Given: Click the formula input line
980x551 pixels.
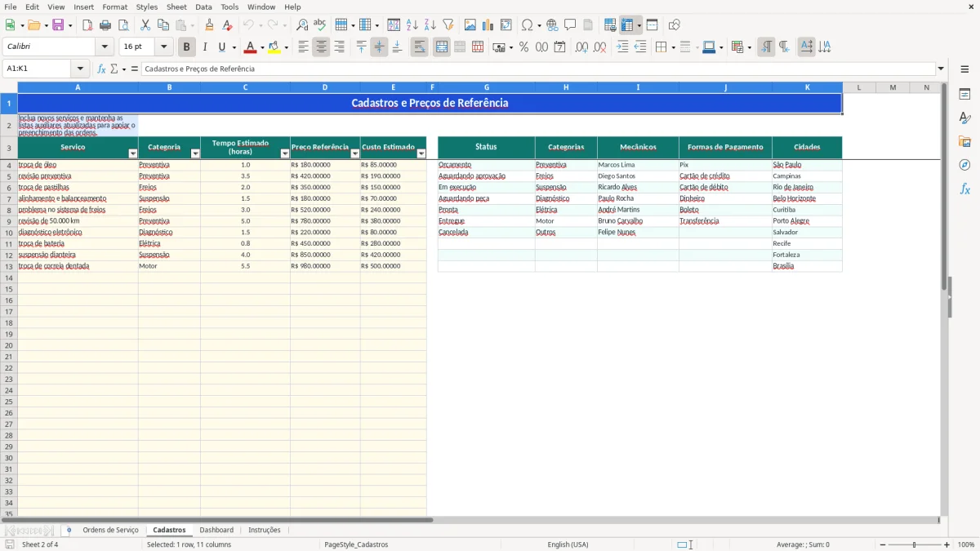Looking at the screenshot, I should [538, 69].
